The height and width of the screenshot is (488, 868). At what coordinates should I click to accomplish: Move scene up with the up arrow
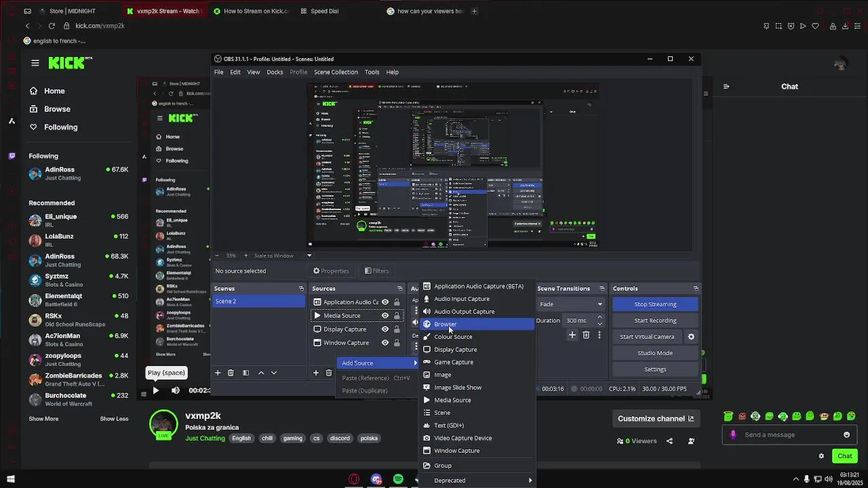point(261,373)
